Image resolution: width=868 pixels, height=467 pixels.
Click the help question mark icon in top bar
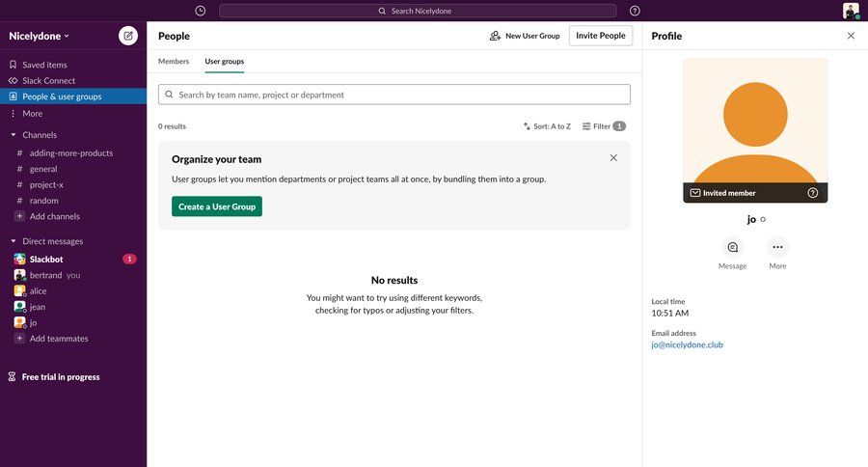point(635,11)
